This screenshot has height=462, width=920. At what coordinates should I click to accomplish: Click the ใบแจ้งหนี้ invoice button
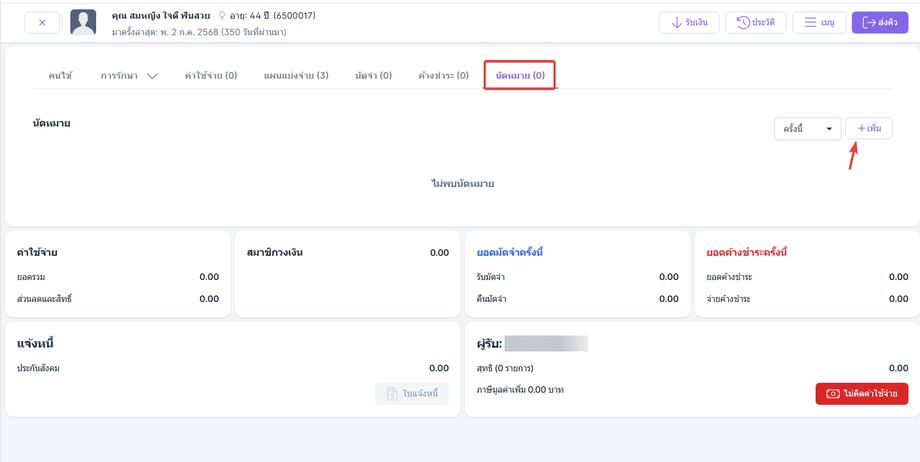pos(412,394)
